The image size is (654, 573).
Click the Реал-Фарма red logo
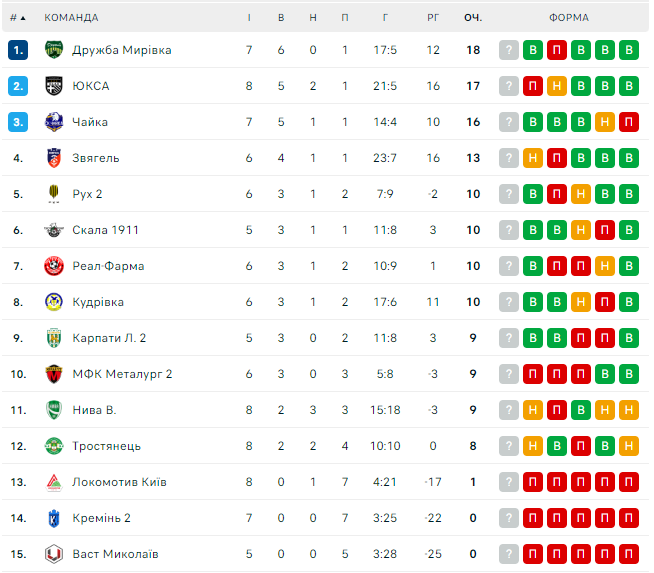54,266
